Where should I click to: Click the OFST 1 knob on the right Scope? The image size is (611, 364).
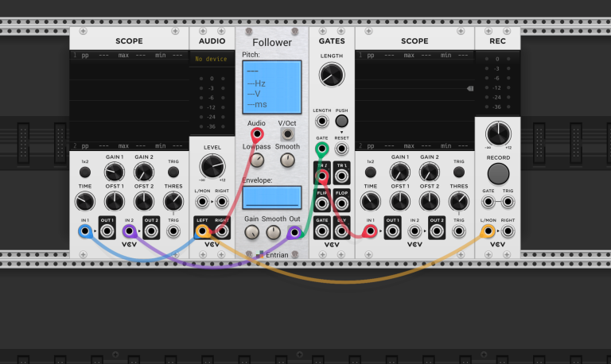(400, 202)
